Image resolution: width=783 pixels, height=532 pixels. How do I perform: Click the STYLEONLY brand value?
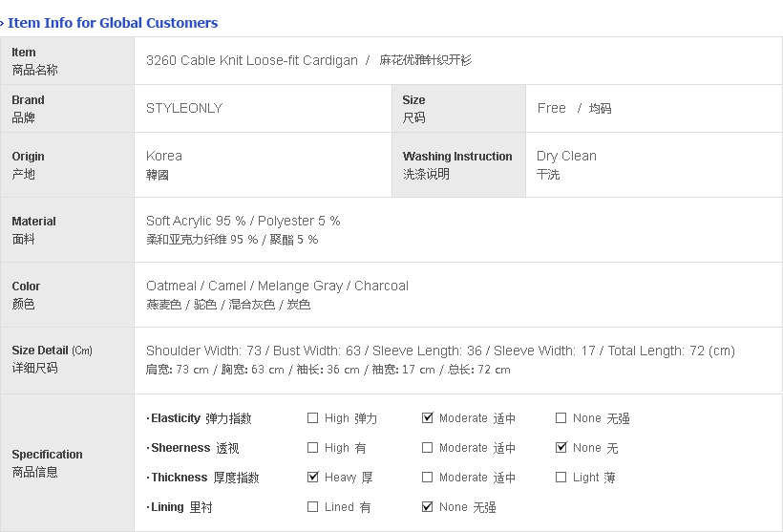(x=184, y=108)
